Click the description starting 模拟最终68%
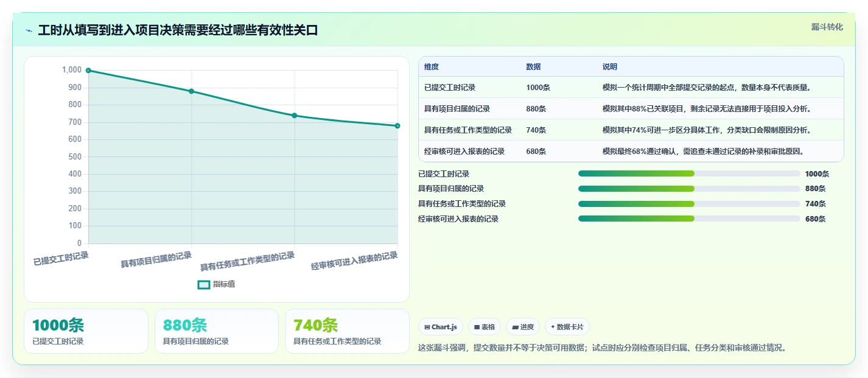Image resolution: width=868 pixels, height=378 pixels. pyautogui.click(x=703, y=152)
